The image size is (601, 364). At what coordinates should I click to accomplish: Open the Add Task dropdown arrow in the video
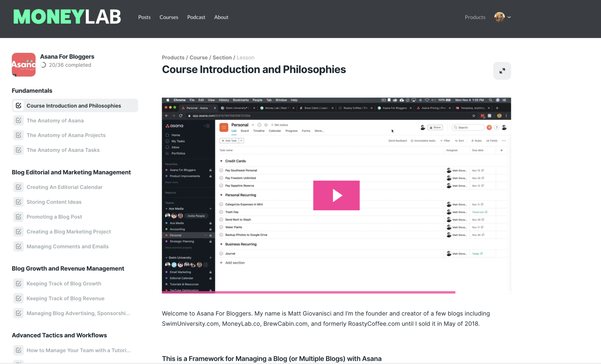(x=241, y=141)
